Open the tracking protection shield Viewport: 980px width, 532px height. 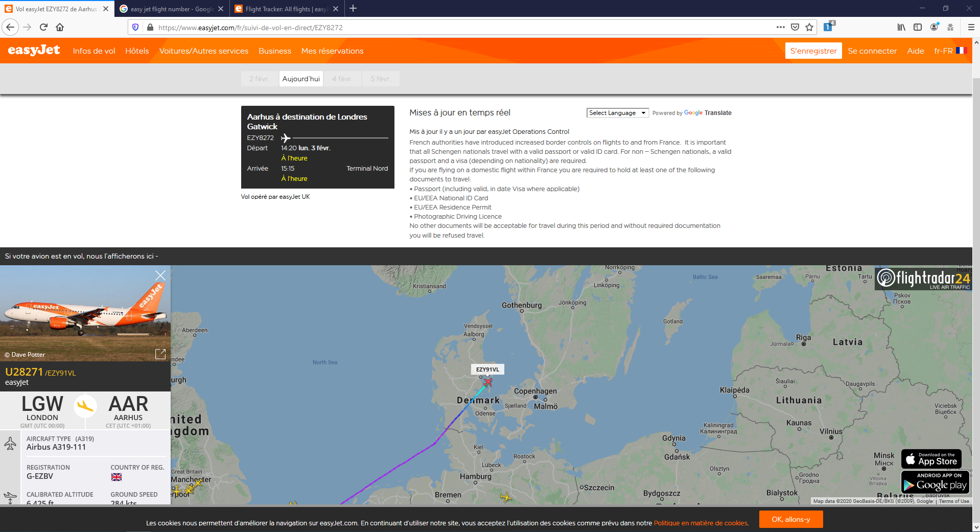[x=134, y=27]
